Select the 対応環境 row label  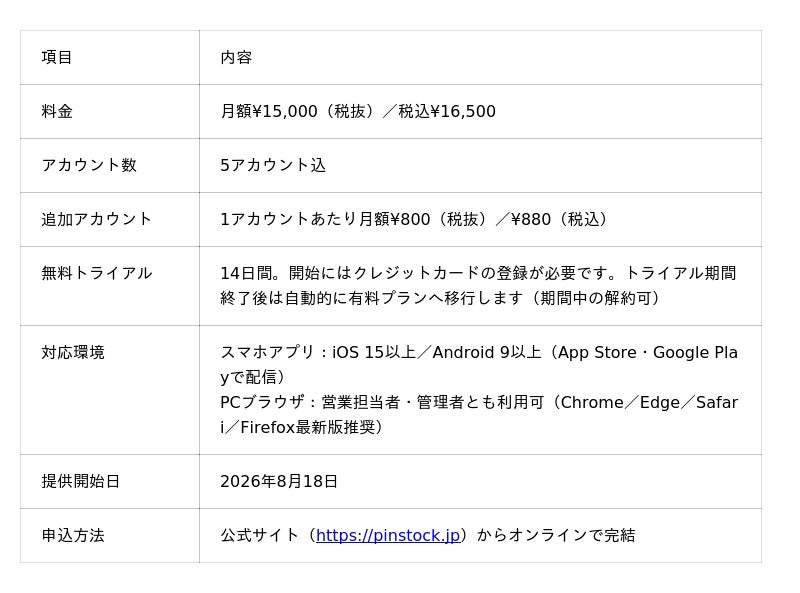point(73,353)
